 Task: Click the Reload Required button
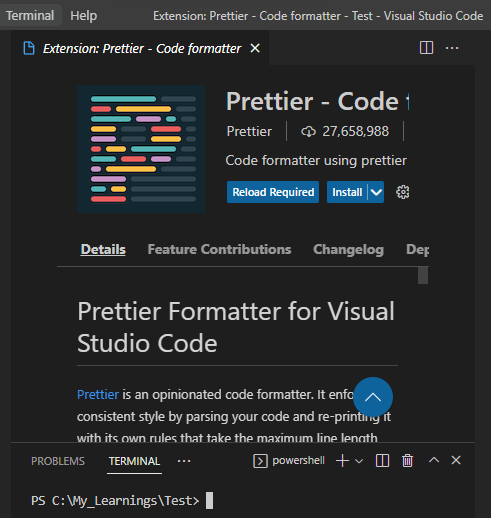coord(273,192)
